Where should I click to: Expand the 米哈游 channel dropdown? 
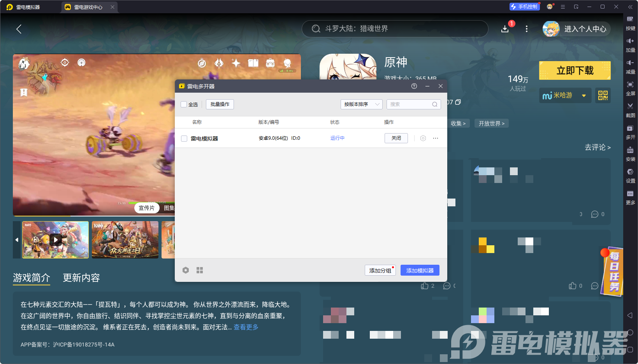point(584,95)
